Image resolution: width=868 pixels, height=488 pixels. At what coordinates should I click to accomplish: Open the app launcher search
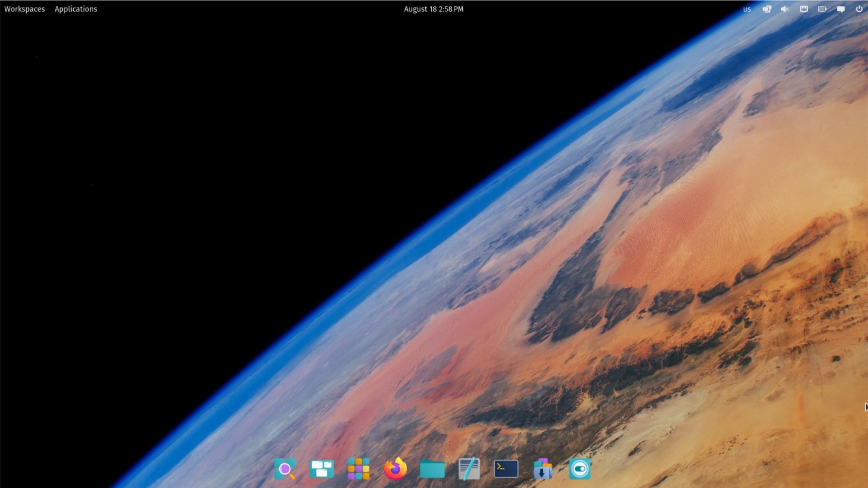coord(285,468)
